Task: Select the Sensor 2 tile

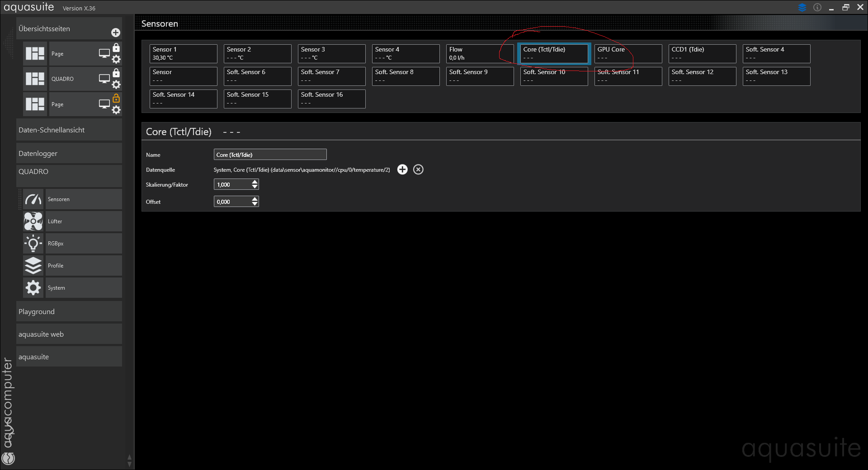Action: coord(258,54)
